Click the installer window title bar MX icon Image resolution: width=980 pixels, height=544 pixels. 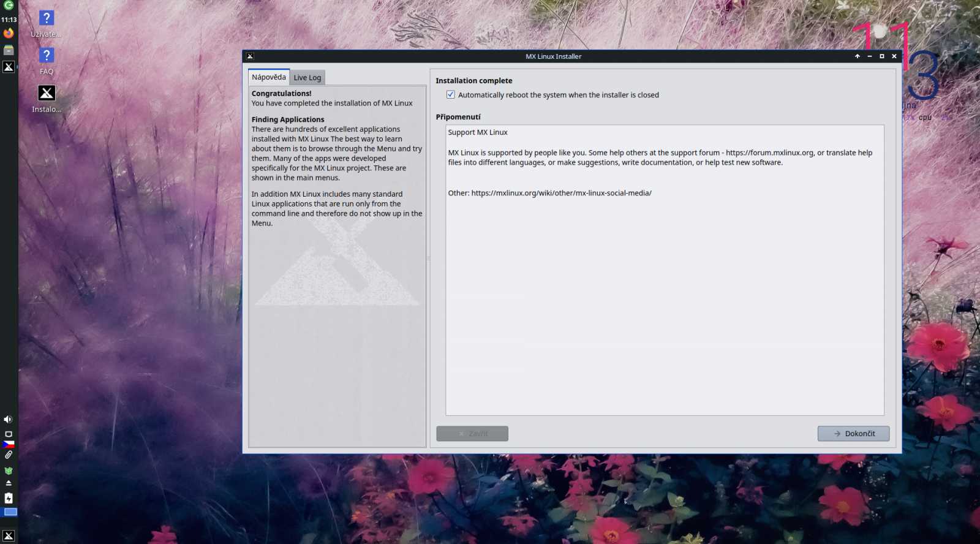[x=250, y=56]
